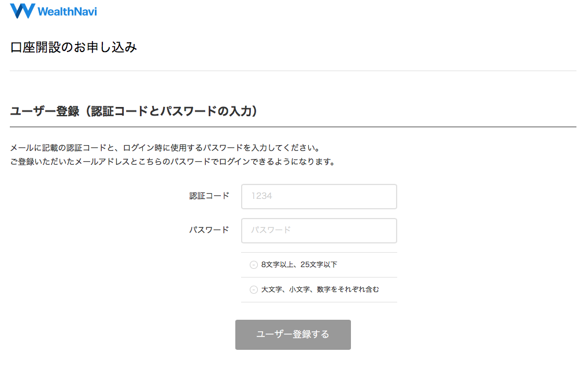
Task: Click the 認証コード field label
Action: click(x=209, y=196)
